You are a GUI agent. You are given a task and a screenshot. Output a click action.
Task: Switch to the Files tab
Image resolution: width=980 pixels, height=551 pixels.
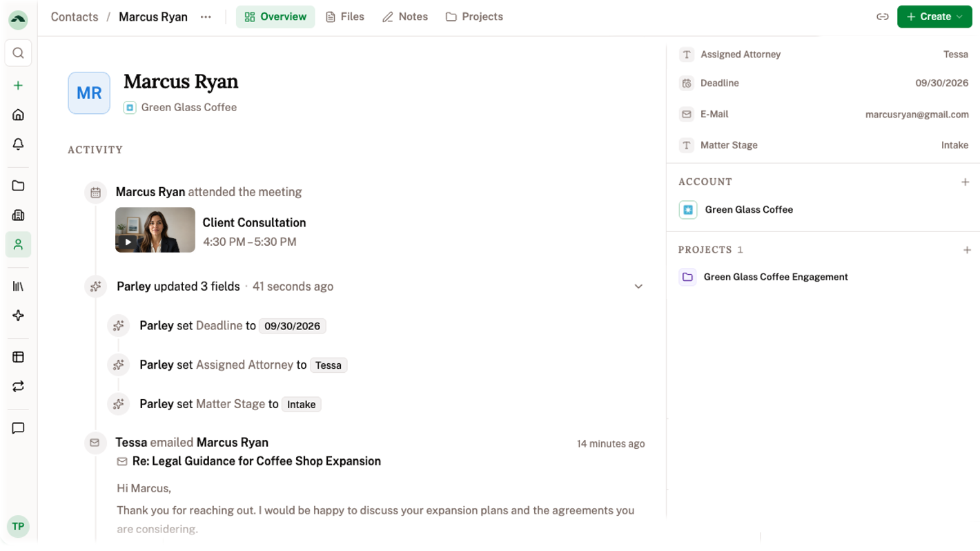point(345,17)
